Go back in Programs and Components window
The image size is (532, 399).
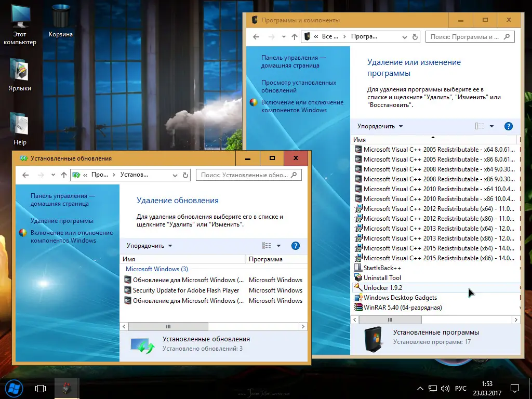tap(256, 37)
